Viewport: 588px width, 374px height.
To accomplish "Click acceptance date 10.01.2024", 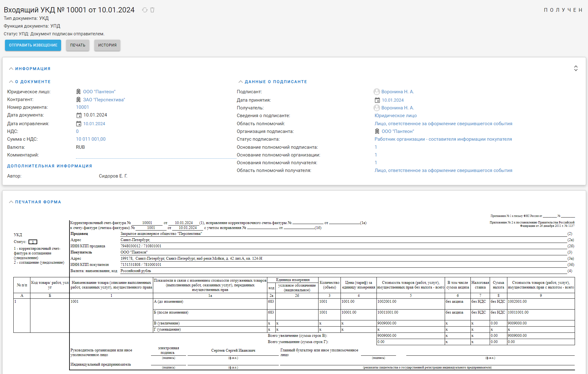I will pos(393,100).
